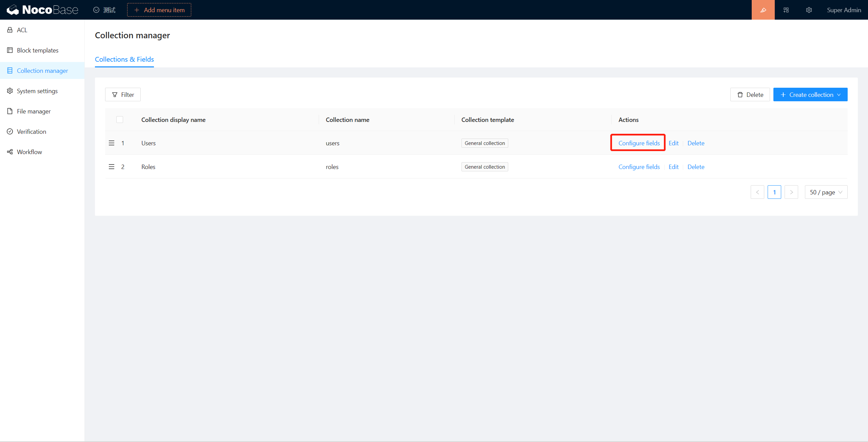Toggle UI editor mode with the highlighter icon
The width and height of the screenshot is (868, 442).
click(x=763, y=10)
